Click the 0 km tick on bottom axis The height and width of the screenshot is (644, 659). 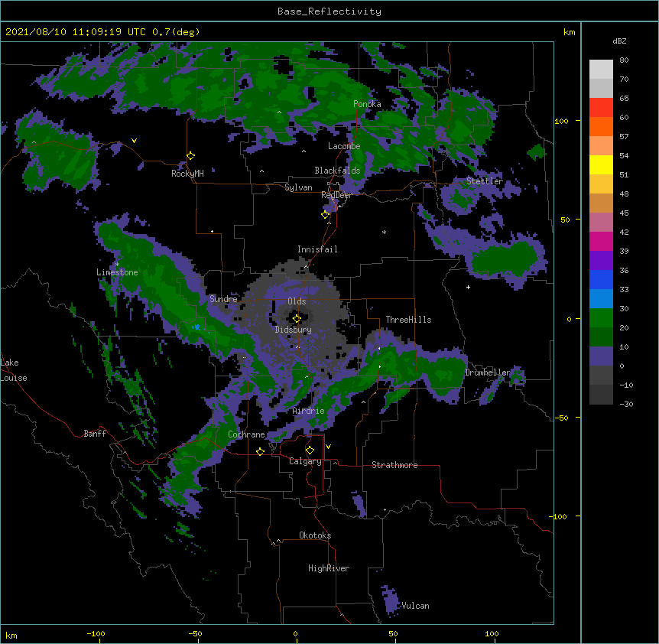pos(295,633)
